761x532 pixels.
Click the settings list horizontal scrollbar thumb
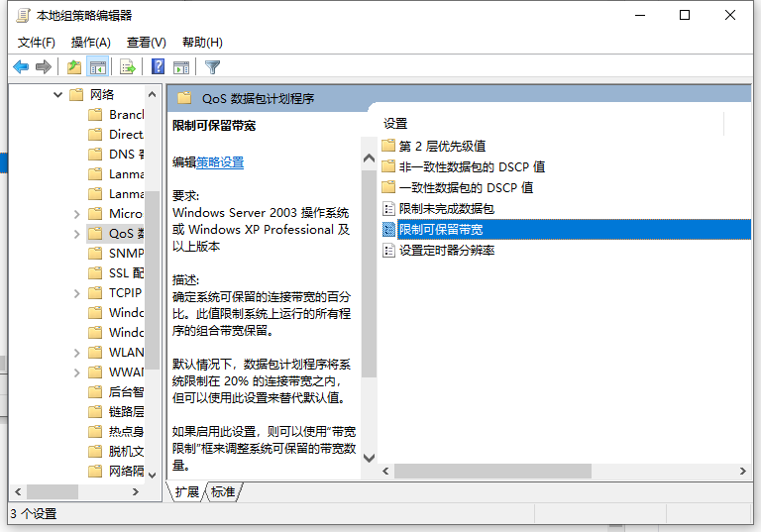(x=492, y=471)
